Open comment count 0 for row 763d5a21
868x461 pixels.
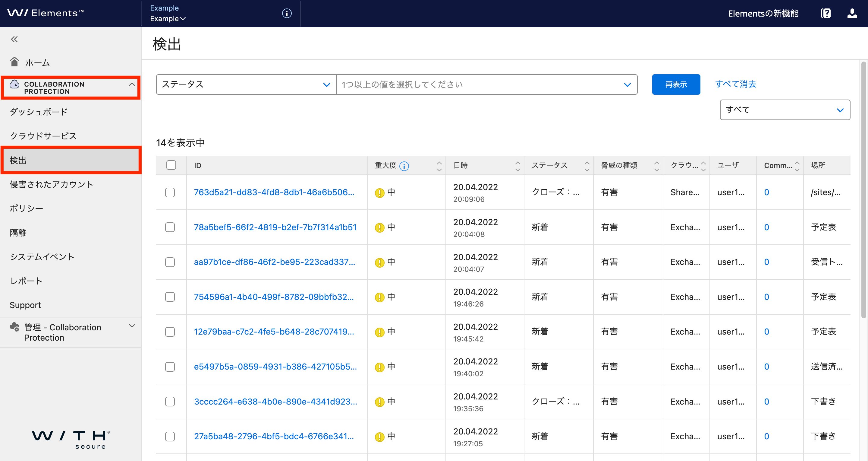pos(766,192)
